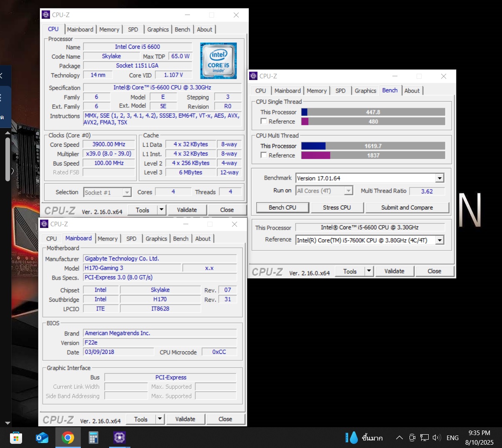Enable Reference checkbox under CPU Single Thread
Screen dimensions: 502x448
click(x=264, y=121)
